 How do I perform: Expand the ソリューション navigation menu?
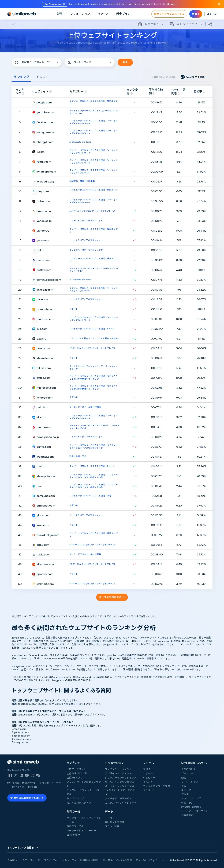pyautogui.click(x=81, y=14)
